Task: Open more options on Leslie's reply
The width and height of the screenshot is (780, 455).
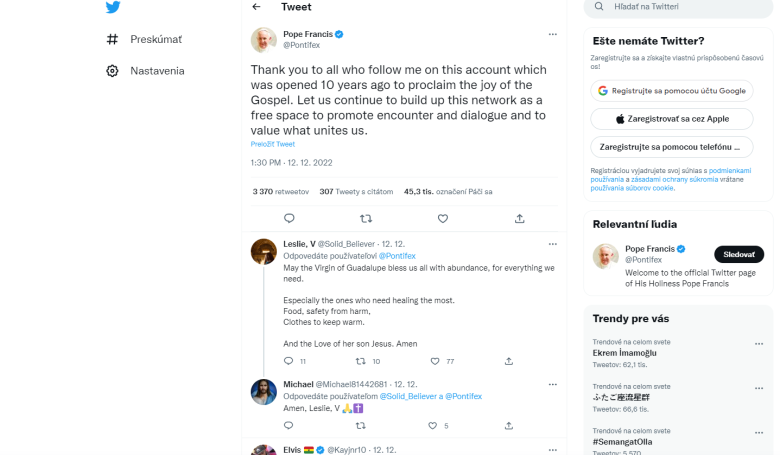Action: point(552,243)
